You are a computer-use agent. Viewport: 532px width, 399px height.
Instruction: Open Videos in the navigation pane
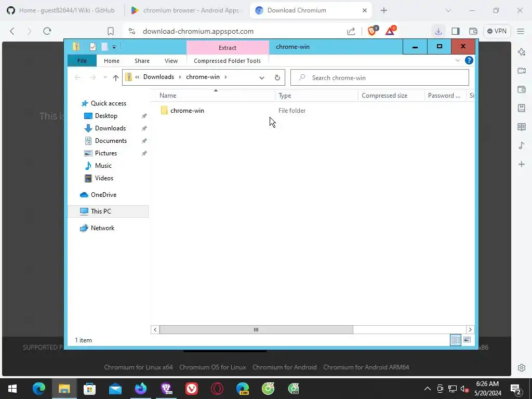104,178
